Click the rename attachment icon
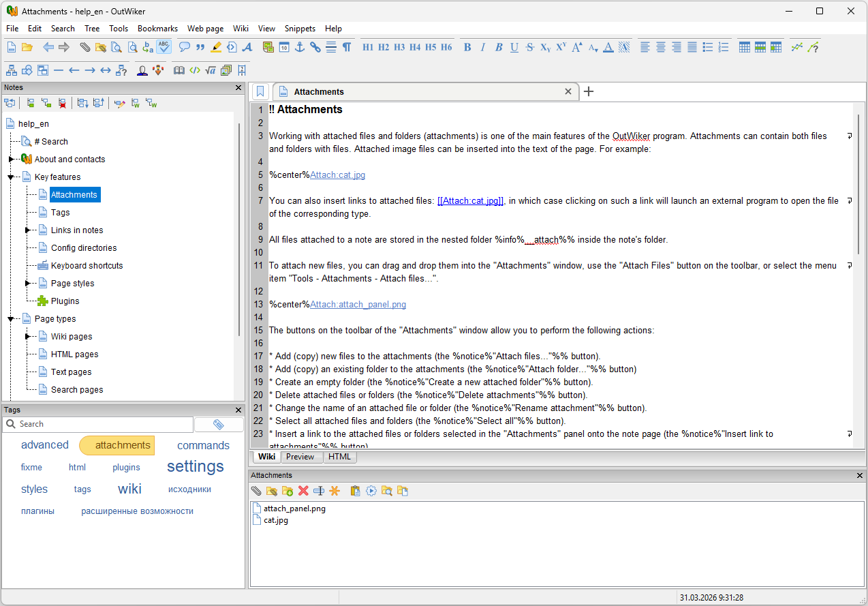Screen dimensions: 868x606 [x=318, y=491]
